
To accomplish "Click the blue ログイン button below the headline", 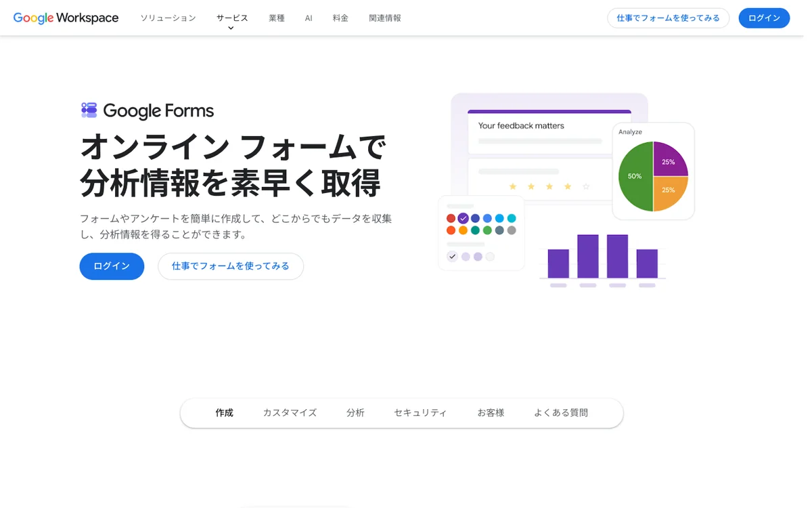I will [112, 266].
